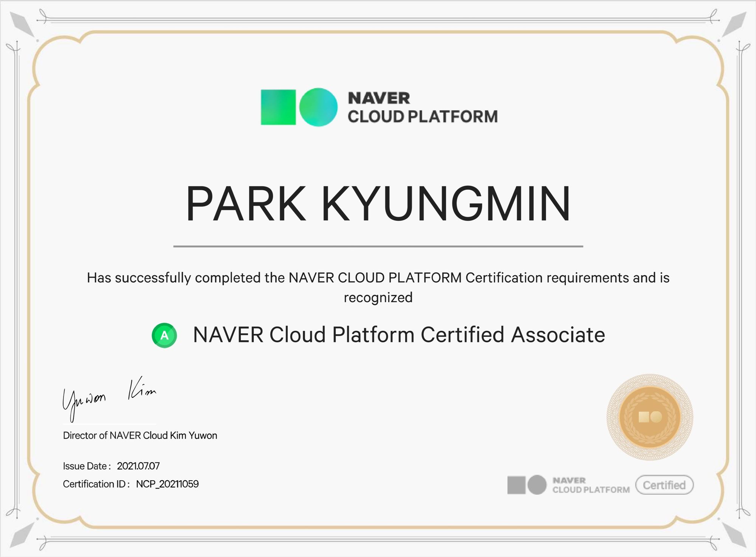Click the gray footer 'NAVER CLOUD PLATFORM' text

click(591, 485)
